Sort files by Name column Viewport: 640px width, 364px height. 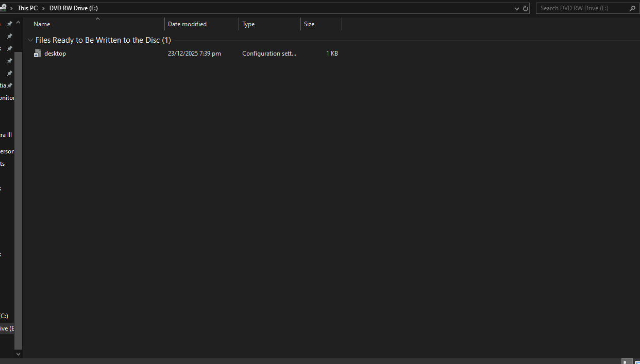tap(97, 24)
